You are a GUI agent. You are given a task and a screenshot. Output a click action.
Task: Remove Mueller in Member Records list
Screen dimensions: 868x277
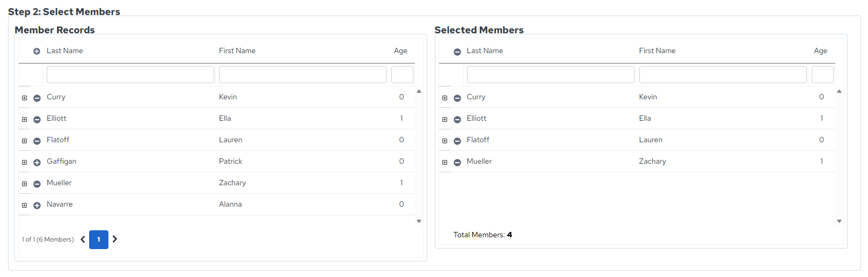[37, 184]
